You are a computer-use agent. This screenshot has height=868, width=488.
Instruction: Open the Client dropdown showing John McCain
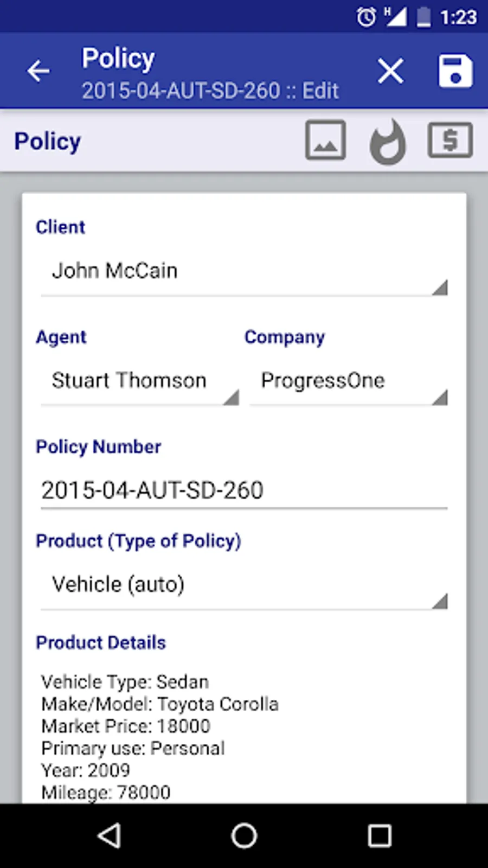[x=244, y=271]
